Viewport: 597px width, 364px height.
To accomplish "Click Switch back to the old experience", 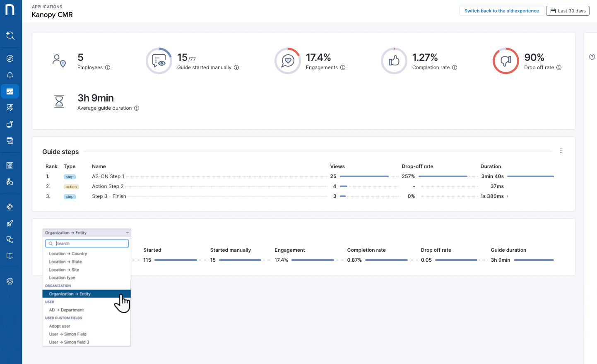I will click(x=501, y=11).
